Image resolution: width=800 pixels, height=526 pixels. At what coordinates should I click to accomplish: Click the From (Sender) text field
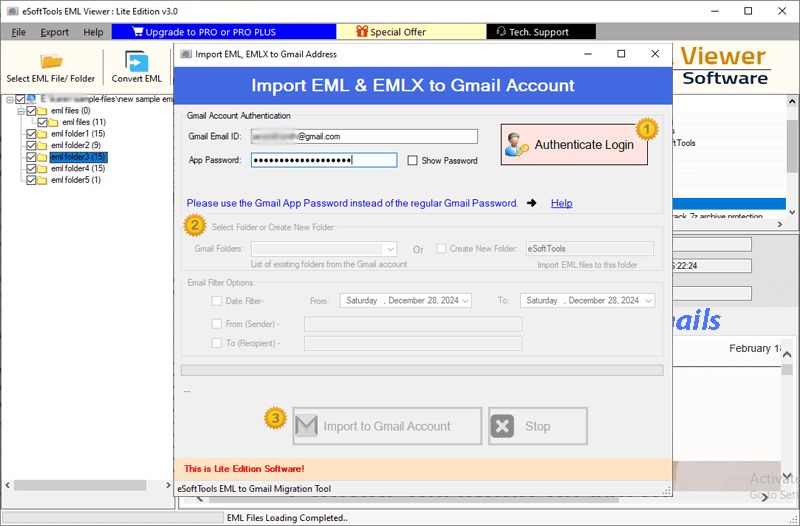coord(413,324)
